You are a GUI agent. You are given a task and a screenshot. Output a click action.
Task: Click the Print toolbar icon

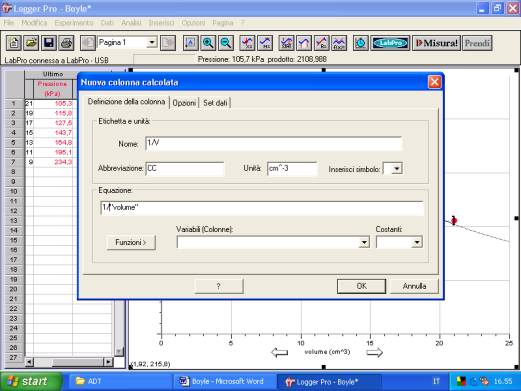click(x=66, y=43)
